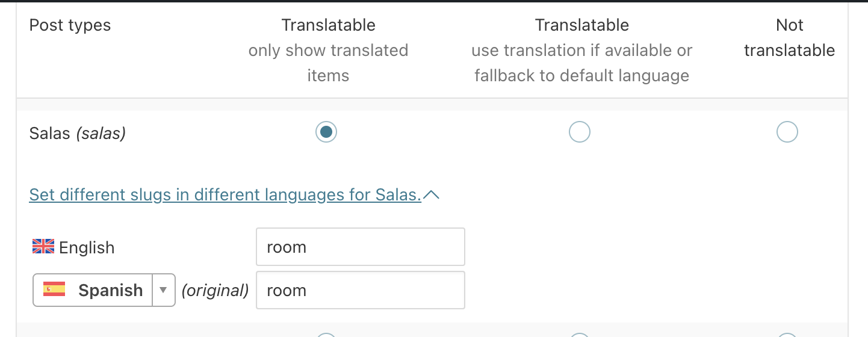Click 'Translatable only show translated items' header
This screenshot has height=337, width=868.
click(328, 51)
